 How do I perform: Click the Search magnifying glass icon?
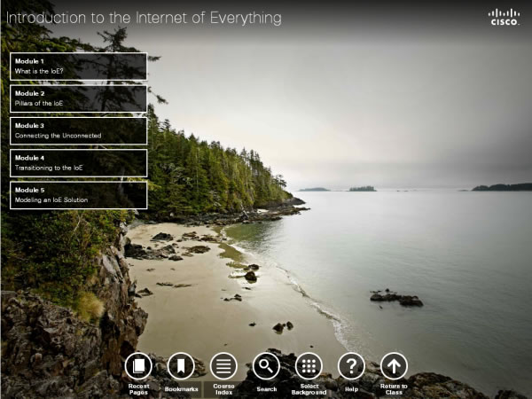click(266, 365)
